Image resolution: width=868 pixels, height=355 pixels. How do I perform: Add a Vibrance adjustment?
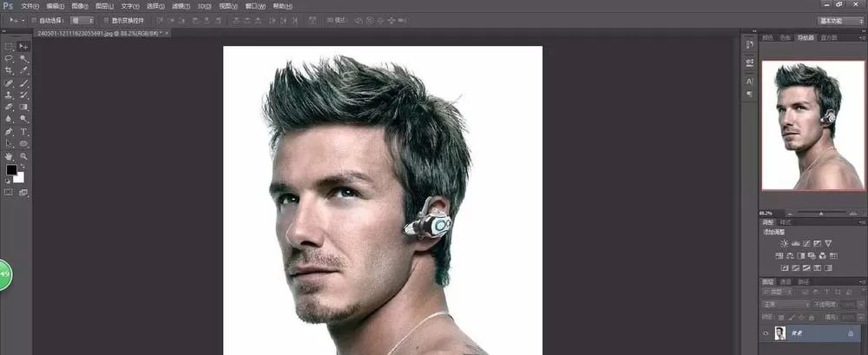click(x=828, y=243)
